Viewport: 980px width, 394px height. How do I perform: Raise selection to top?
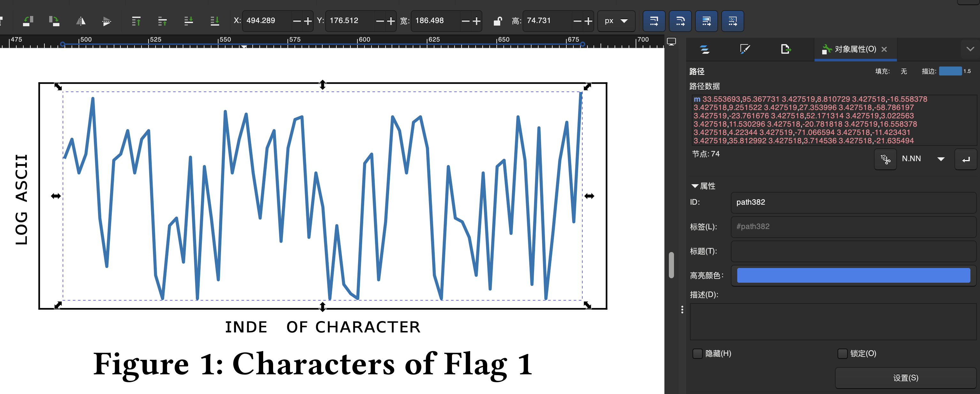(136, 21)
